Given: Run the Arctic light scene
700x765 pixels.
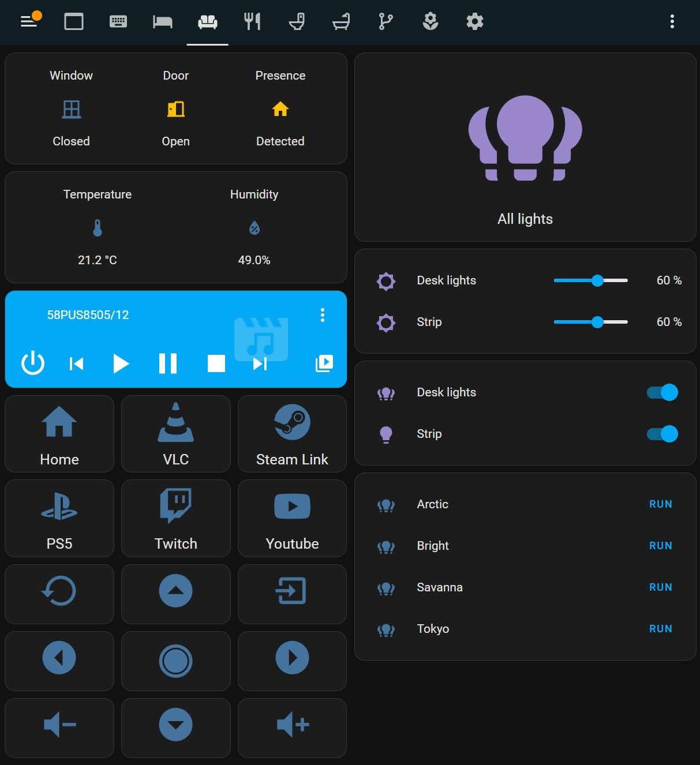Looking at the screenshot, I should (x=660, y=504).
